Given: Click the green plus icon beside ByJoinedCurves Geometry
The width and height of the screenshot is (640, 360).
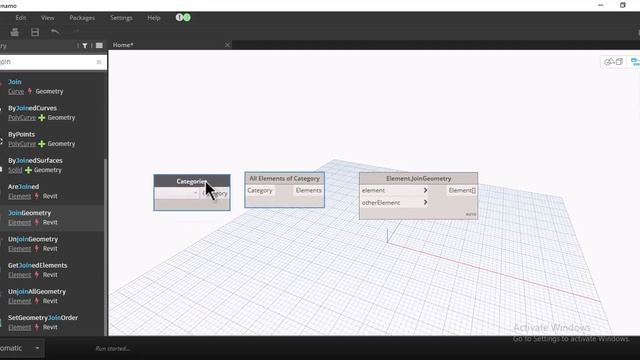Looking at the screenshot, I should (42, 118).
